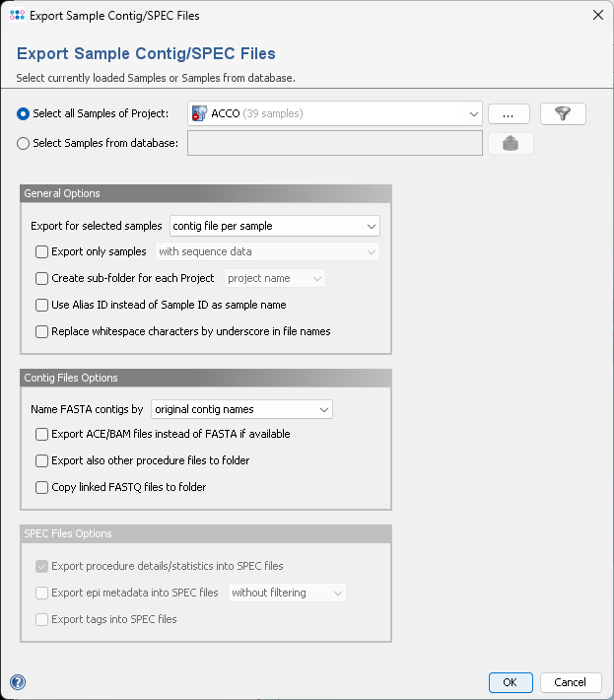Click the filter funnel icon button
The image size is (614, 700).
[563, 113]
